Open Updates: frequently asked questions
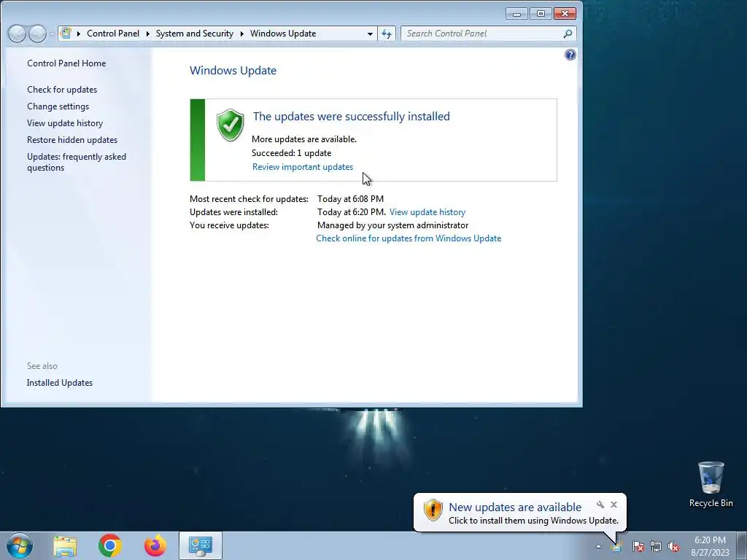This screenshot has width=747, height=560. 76,162
